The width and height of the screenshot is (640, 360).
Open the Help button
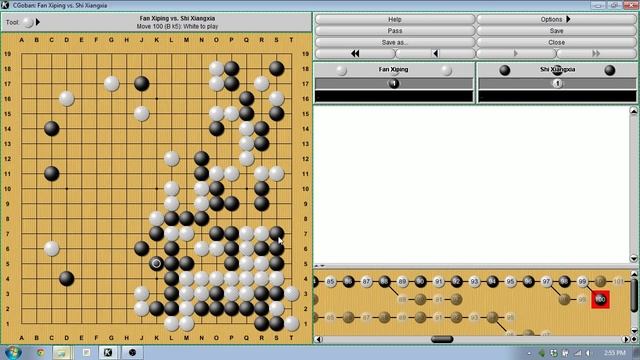(x=395, y=19)
